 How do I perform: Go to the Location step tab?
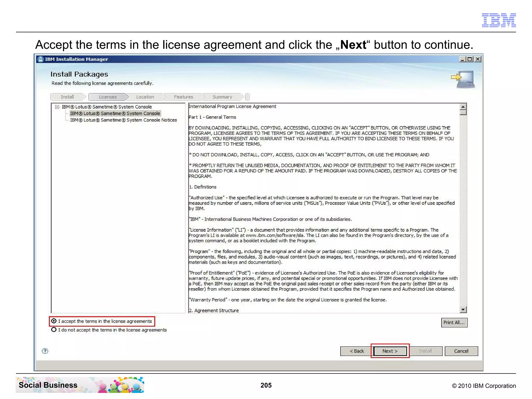click(145, 97)
